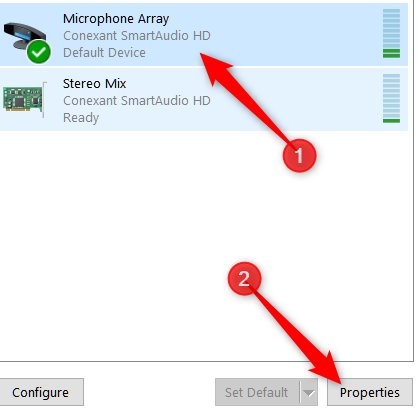This screenshot has width=420, height=415.
Task: Click the red step 1 annotation circle
Action: point(299,155)
